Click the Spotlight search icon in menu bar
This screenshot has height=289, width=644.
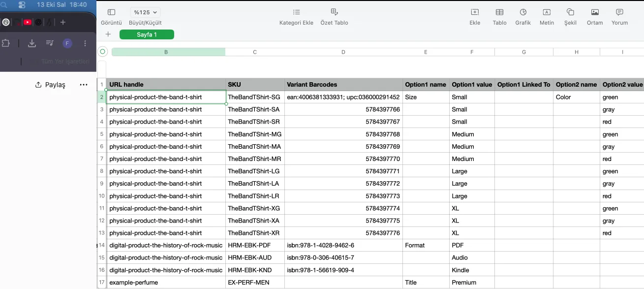[4, 4]
